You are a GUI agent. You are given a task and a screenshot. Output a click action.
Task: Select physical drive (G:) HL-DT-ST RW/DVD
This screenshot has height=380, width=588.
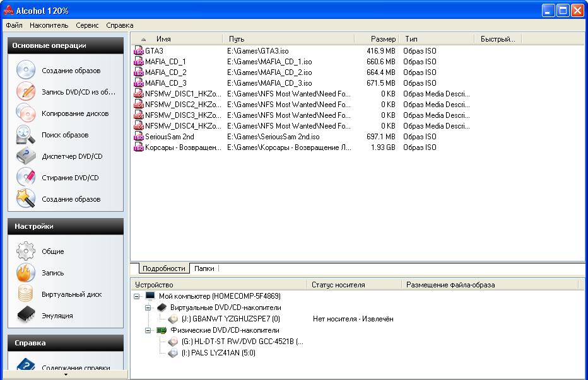click(x=242, y=342)
